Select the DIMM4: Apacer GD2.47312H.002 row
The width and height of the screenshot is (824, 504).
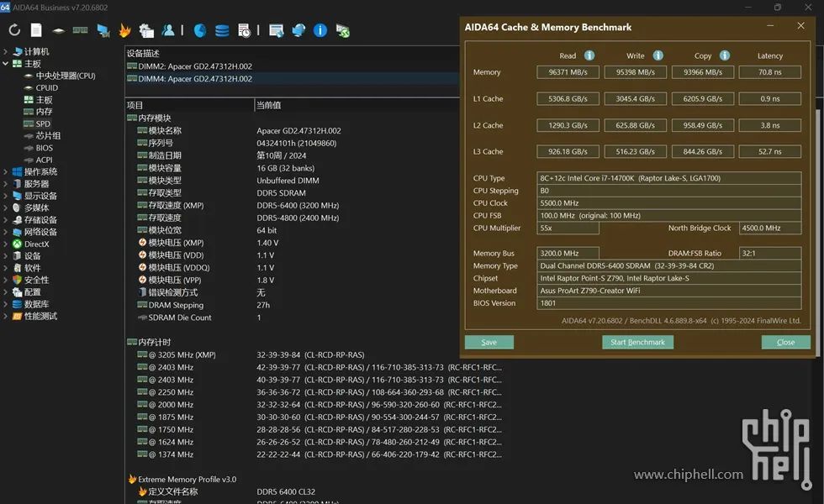click(293, 79)
